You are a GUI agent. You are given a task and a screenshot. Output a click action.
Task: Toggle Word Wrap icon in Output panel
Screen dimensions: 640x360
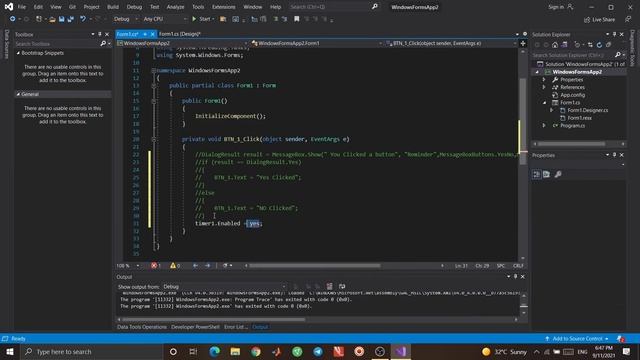click(342, 287)
